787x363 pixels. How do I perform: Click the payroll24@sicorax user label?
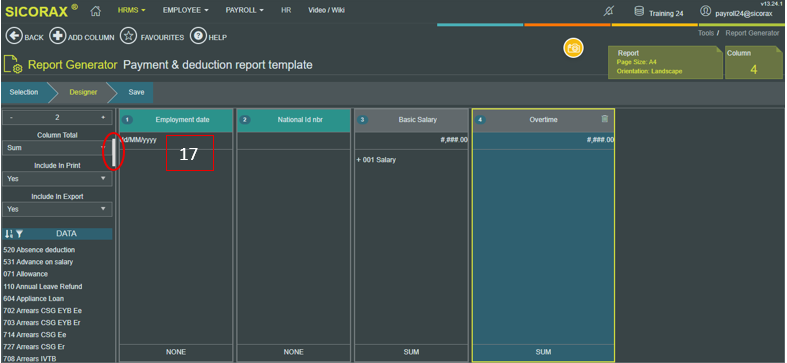pyautogui.click(x=744, y=14)
